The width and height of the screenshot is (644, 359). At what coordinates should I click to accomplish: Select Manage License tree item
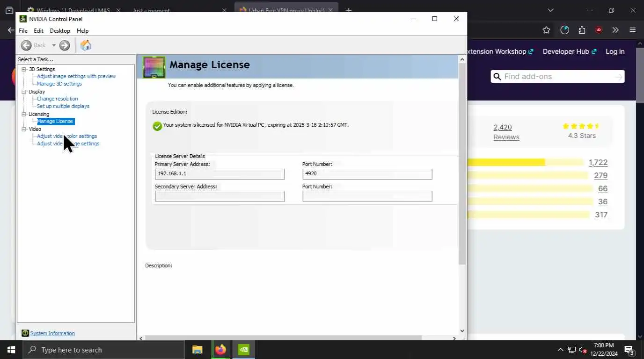tap(55, 121)
